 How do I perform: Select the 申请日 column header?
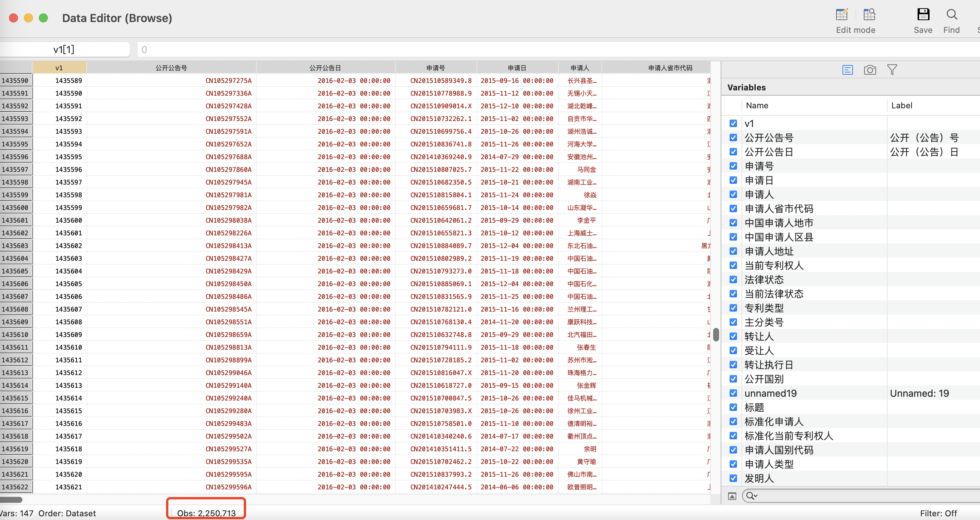click(x=517, y=68)
